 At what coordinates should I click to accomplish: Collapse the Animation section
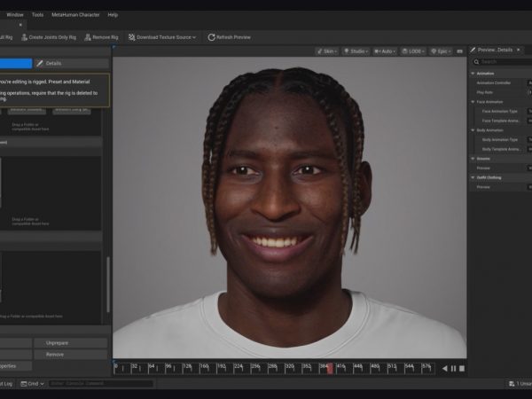(473, 74)
